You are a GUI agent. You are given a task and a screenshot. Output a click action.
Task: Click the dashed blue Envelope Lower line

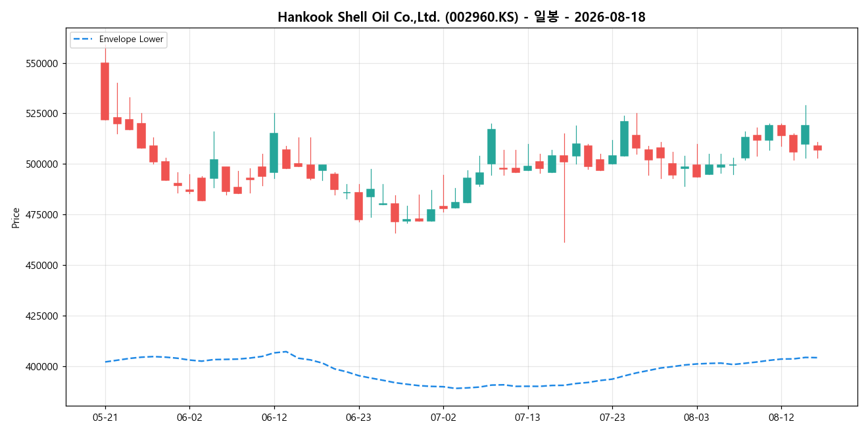click(460, 387)
